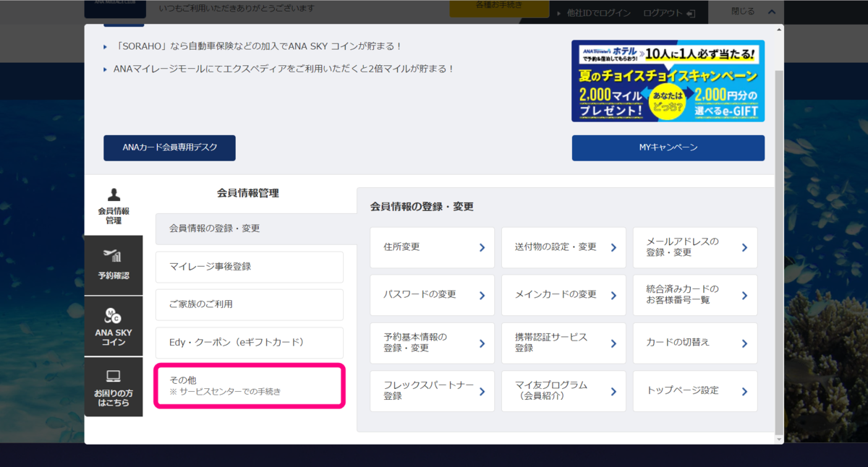Viewport: 868px width, 467px height.
Task: Click chevron arrow on カードの切替え
Action: [x=744, y=343]
